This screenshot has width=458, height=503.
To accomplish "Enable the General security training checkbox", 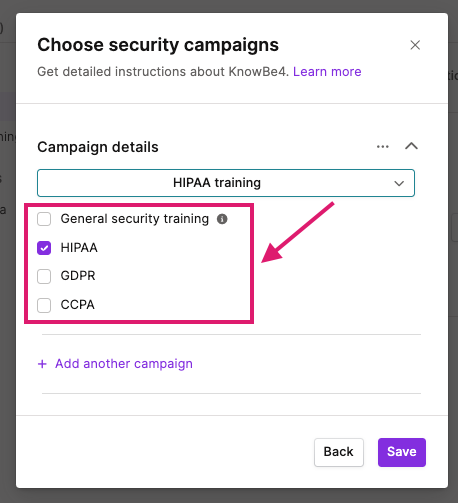I will coord(44,219).
